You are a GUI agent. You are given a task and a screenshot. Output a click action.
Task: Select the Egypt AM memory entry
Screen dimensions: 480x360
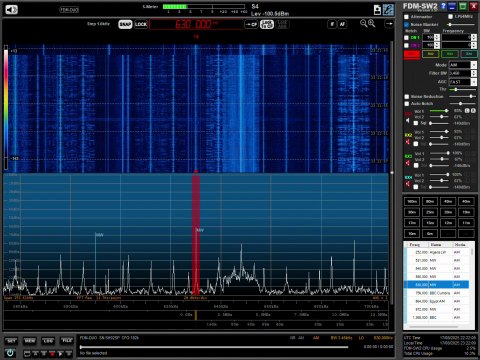pos(436,301)
